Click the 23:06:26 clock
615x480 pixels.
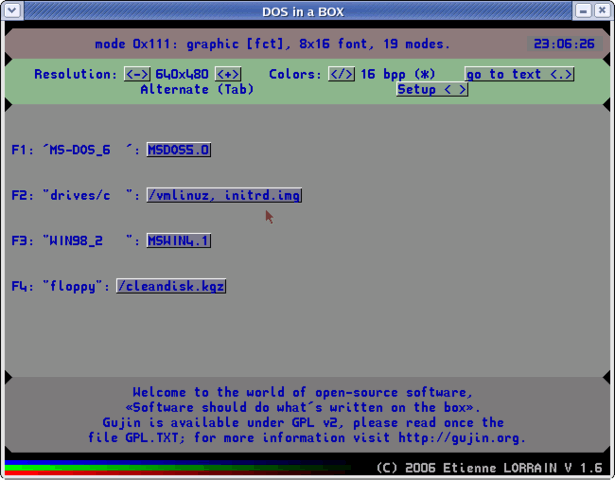click(x=564, y=44)
